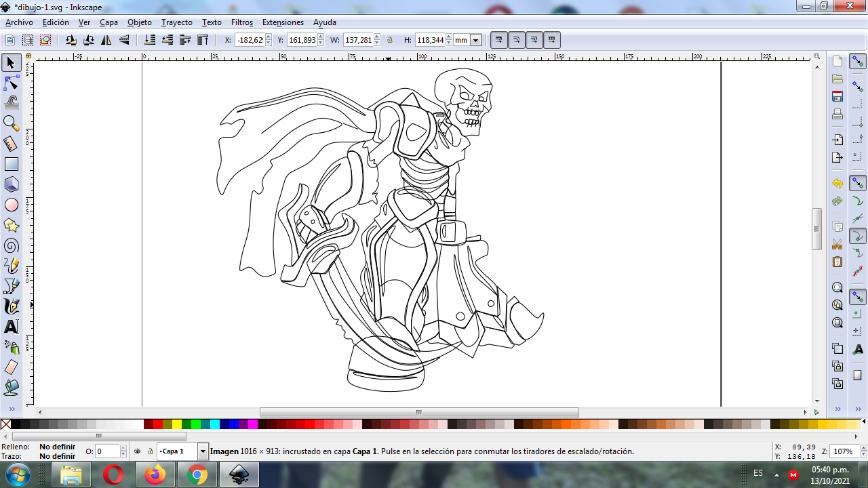Image resolution: width=868 pixels, height=488 pixels.
Task: Select the Tweak tool
Action: click(11, 103)
